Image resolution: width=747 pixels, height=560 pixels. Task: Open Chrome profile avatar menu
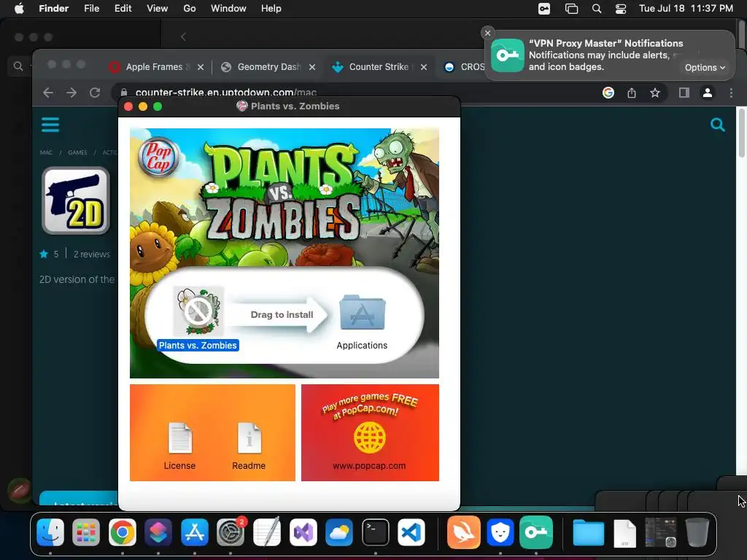click(x=708, y=93)
